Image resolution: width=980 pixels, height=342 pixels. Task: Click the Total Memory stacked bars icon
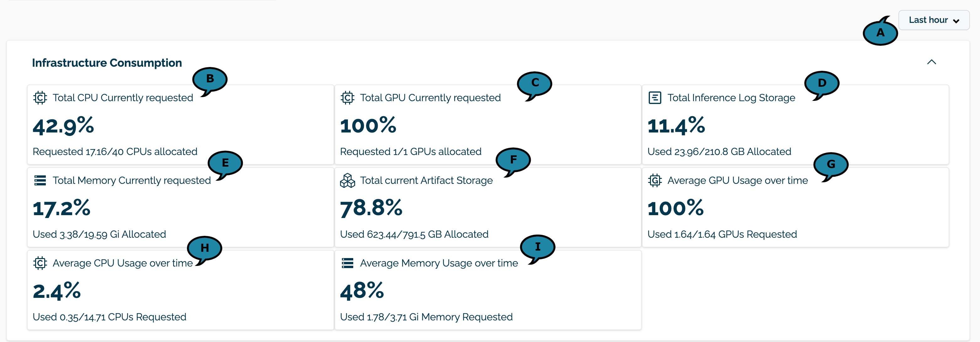[40, 180]
